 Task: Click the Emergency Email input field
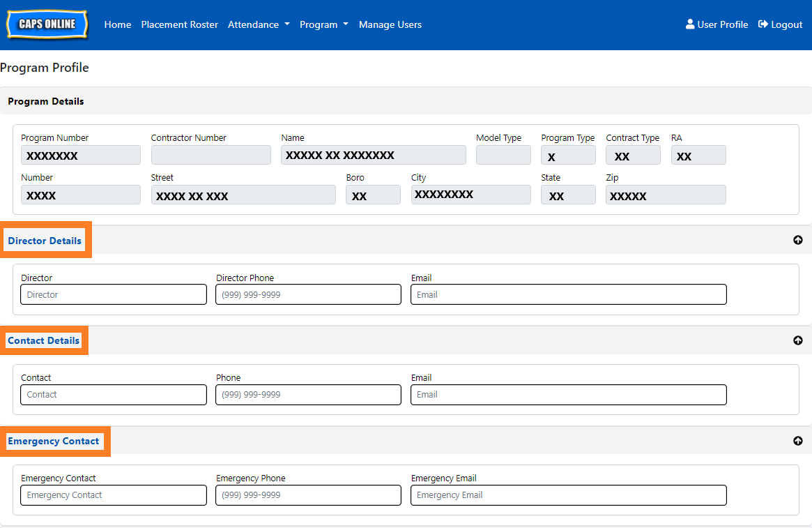pos(568,495)
